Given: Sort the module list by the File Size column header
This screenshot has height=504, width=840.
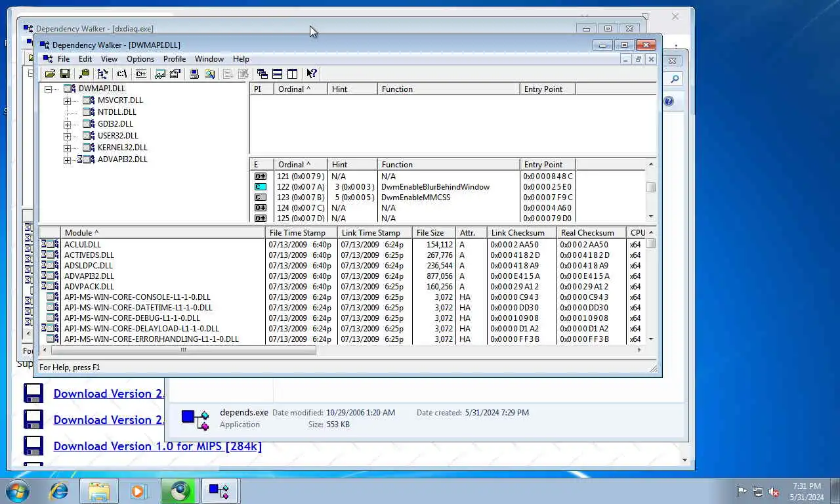Looking at the screenshot, I should tap(434, 233).
